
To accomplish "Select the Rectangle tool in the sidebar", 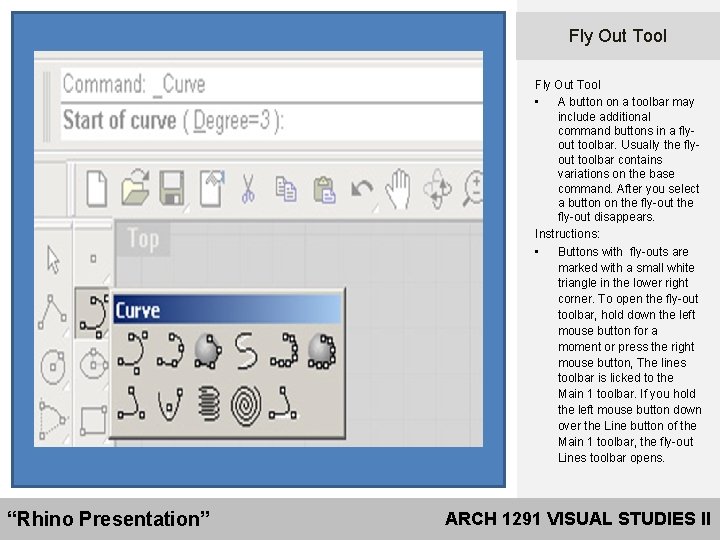I will [x=93, y=421].
